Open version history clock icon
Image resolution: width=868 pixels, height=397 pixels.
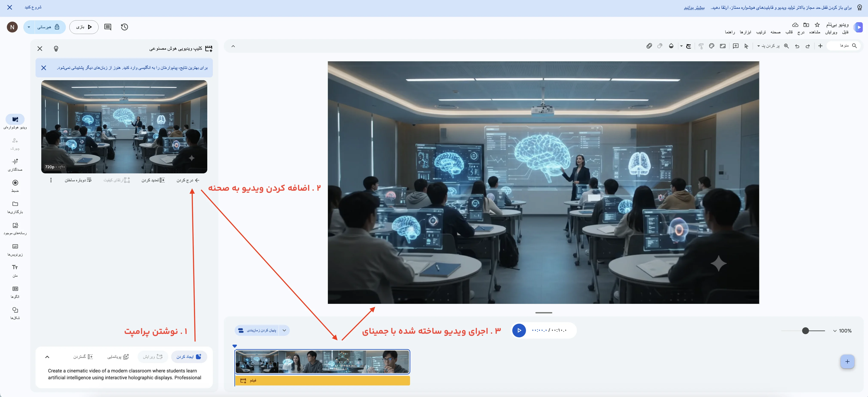124,27
